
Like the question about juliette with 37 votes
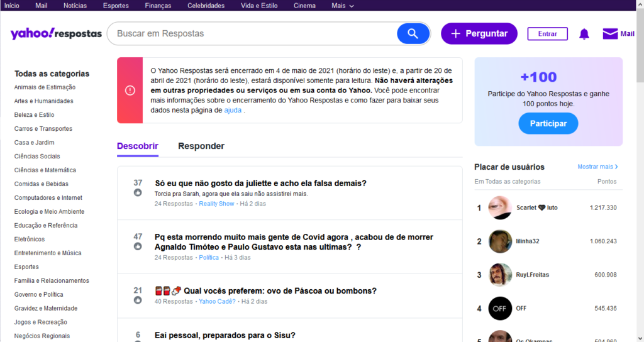tap(138, 192)
